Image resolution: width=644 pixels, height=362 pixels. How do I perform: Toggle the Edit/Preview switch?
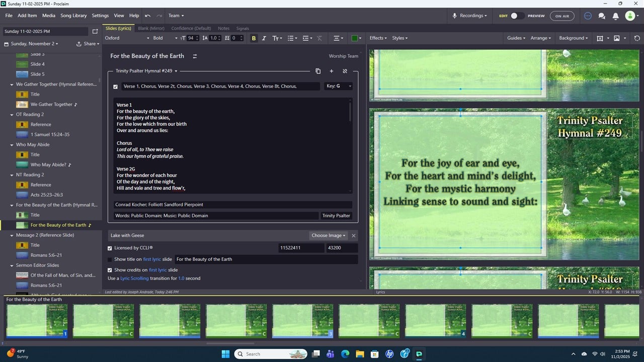coord(517,16)
